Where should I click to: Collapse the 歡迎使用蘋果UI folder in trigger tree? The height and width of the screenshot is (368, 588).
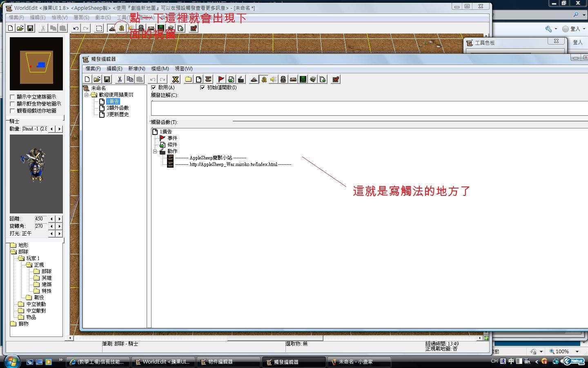pyautogui.click(x=87, y=95)
